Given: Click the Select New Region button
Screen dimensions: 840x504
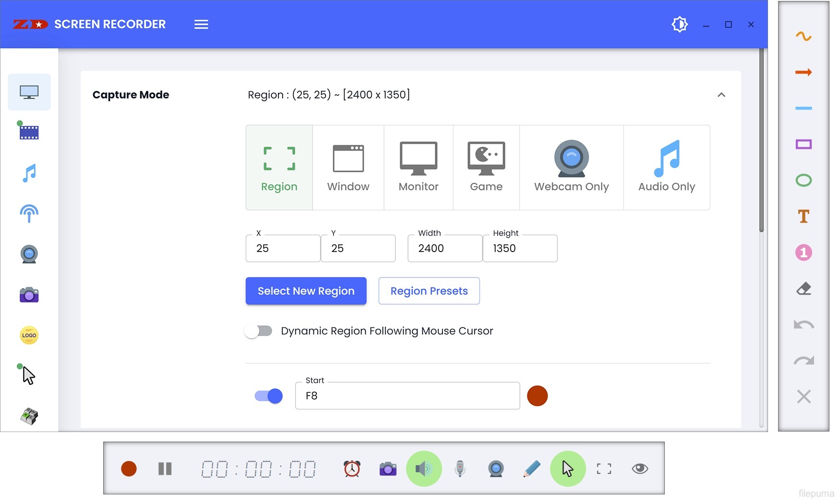Looking at the screenshot, I should click(306, 291).
